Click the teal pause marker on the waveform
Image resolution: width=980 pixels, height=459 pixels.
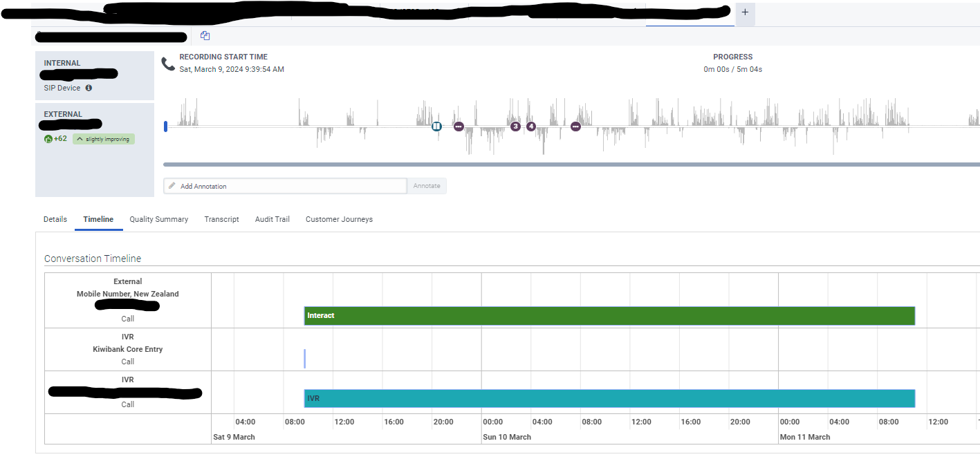(436, 127)
